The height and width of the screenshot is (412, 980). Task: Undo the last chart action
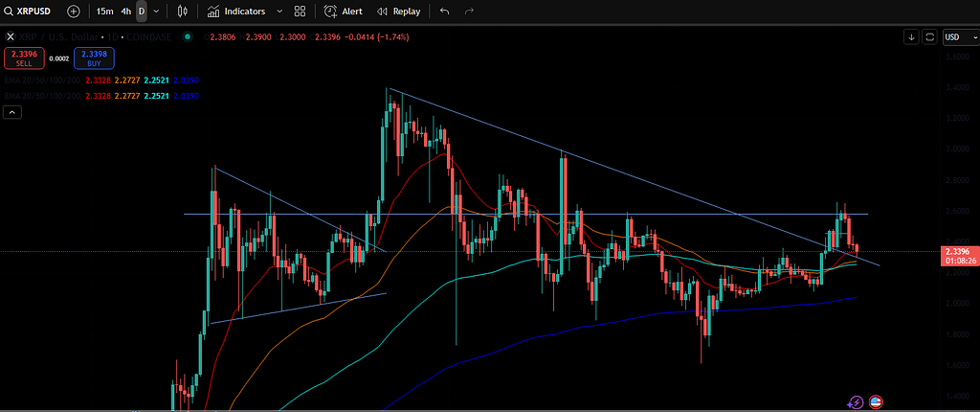444,11
